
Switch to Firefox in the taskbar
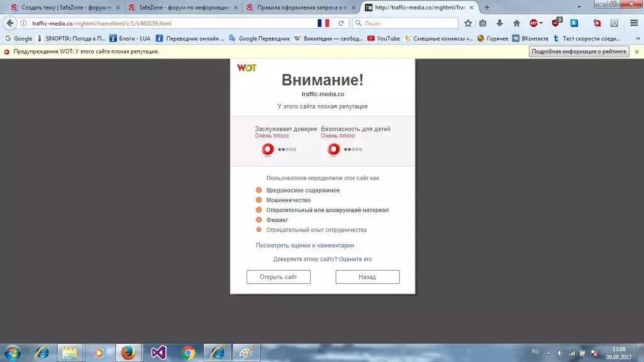click(x=128, y=353)
